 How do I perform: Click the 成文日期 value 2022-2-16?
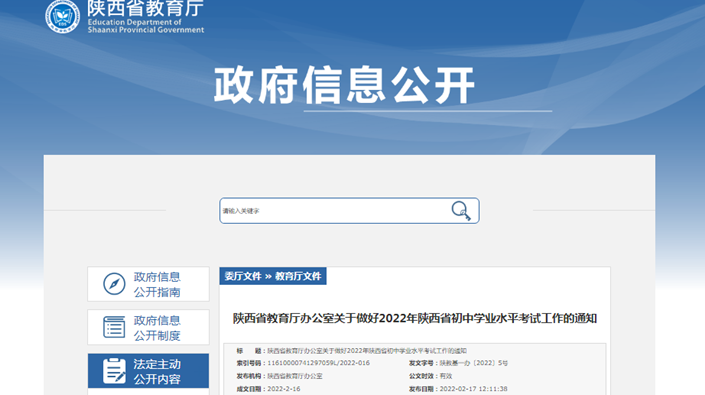coord(284,389)
